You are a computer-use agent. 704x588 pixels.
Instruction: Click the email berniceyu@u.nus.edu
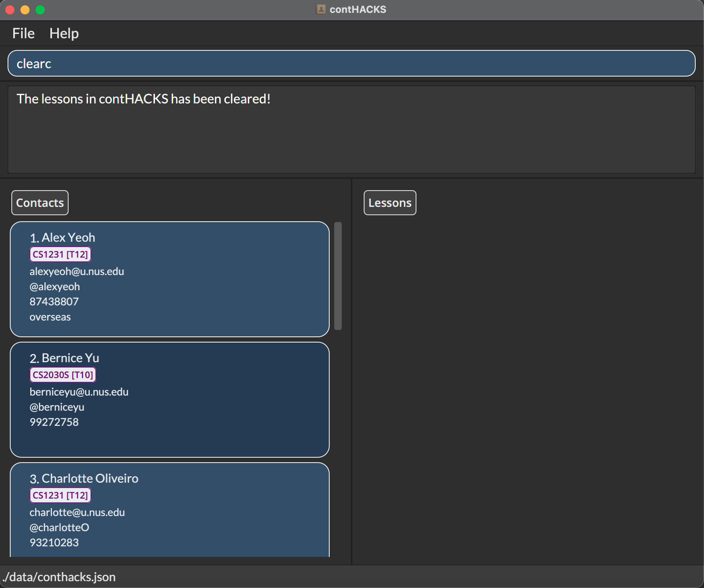(79, 392)
